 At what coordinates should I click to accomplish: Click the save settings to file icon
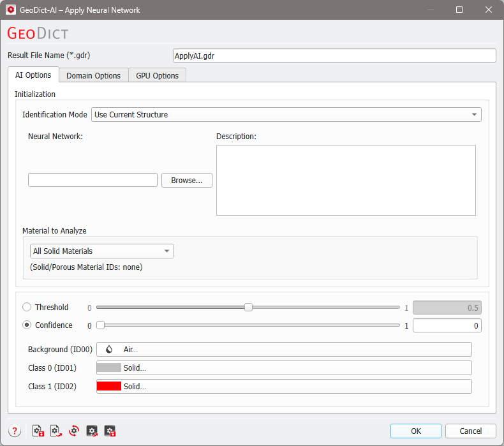38,431
